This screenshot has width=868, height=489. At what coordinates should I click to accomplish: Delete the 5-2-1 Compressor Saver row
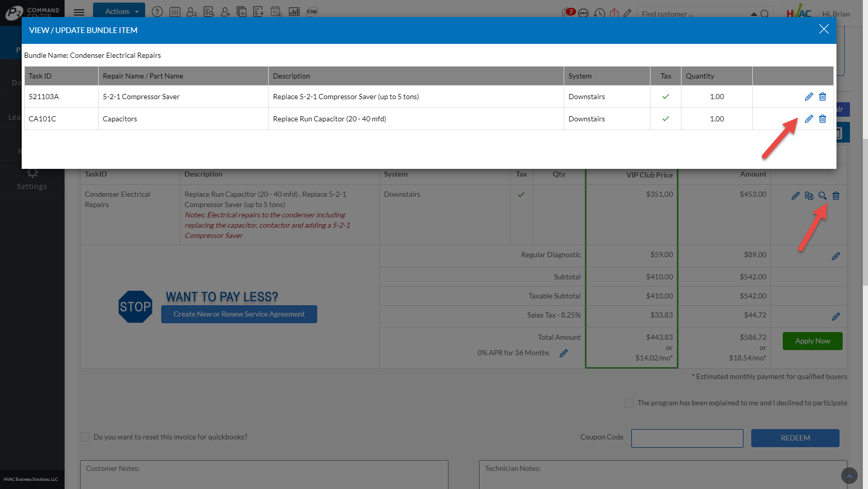(x=823, y=97)
